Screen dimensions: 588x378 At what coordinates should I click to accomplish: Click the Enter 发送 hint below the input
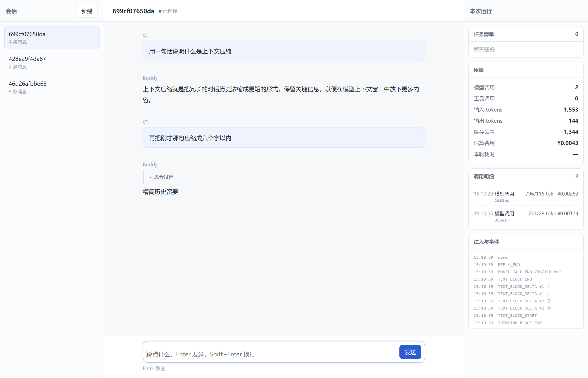154,368
